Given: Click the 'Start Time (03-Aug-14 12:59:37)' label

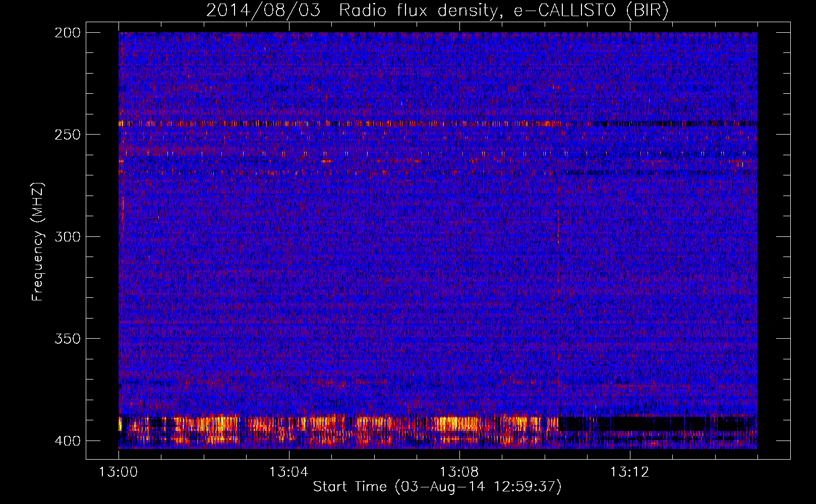Looking at the screenshot, I should pyautogui.click(x=437, y=487).
